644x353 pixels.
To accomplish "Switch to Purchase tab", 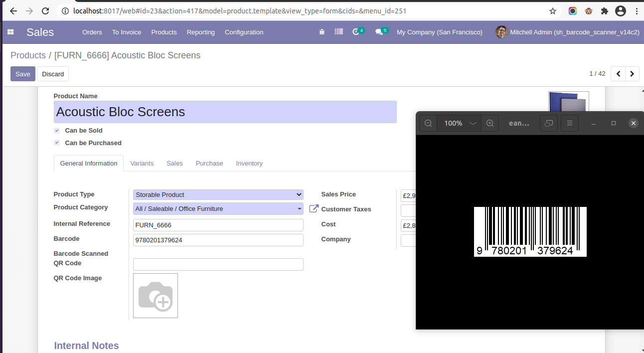I will (209, 163).
